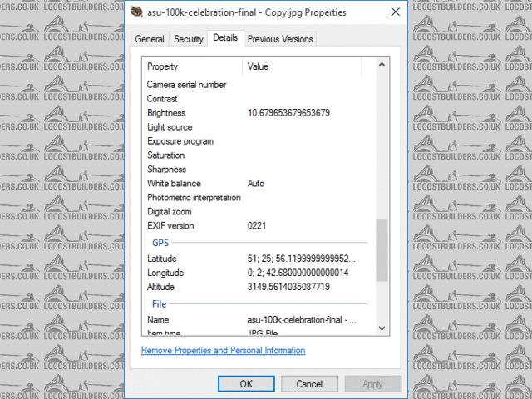The image size is (532, 399).
Task: Select the Camera serial number row
Action: tap(186, 85)
